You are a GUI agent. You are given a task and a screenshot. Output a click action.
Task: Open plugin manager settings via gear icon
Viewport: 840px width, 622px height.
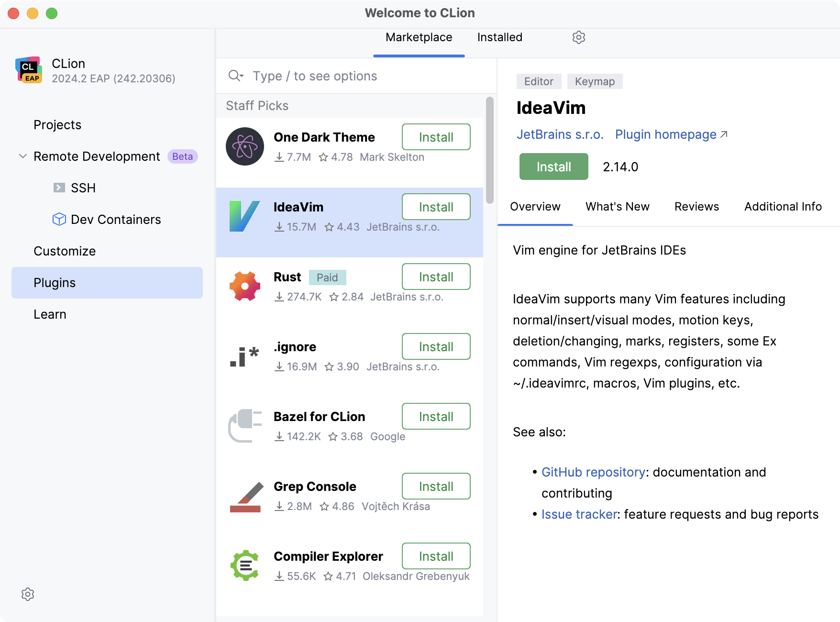578,37
